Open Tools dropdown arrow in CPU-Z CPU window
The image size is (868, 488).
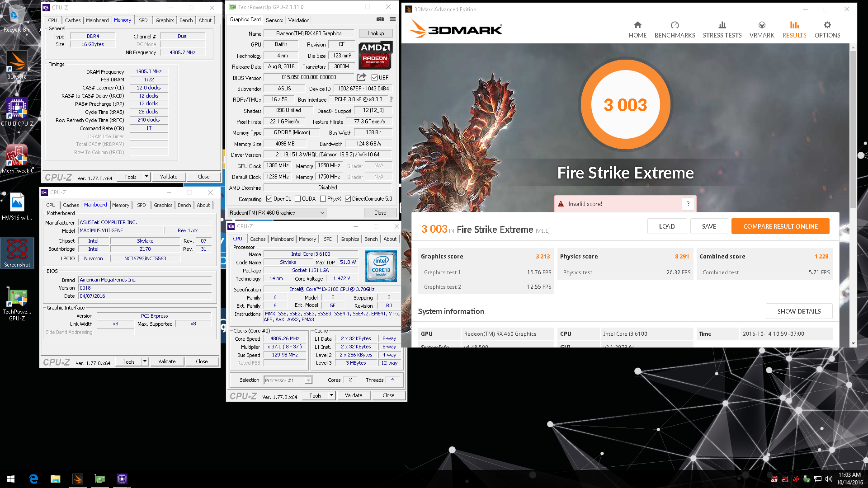pos(331,395)
